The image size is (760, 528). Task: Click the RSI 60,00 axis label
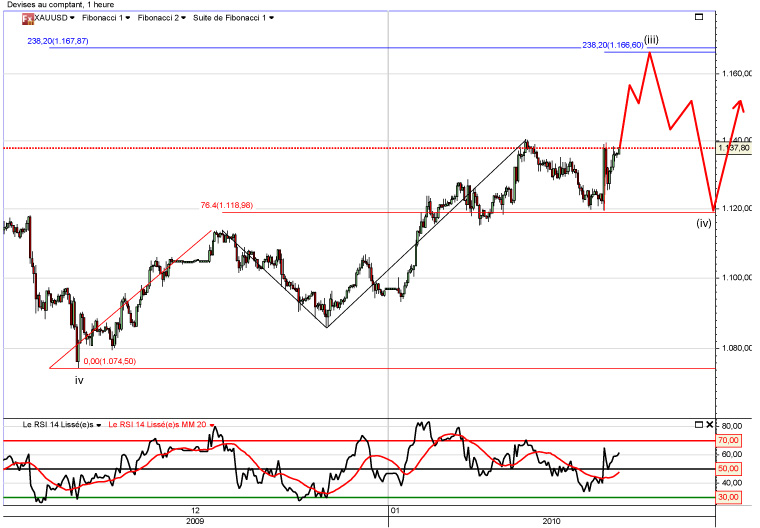pyautogui.click(x=731, y=454)
